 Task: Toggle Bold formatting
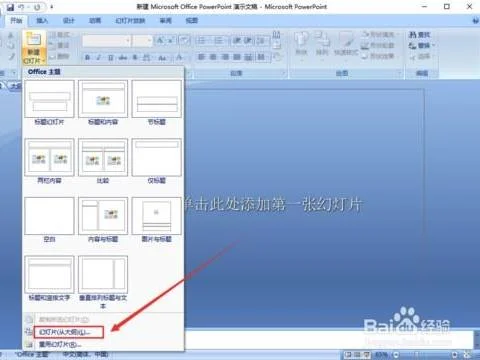87,58
